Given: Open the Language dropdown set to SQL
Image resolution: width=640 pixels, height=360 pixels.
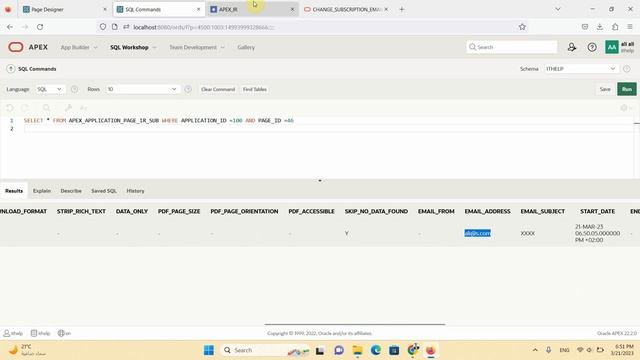Looking at the screenshot, I should point(50,89).
